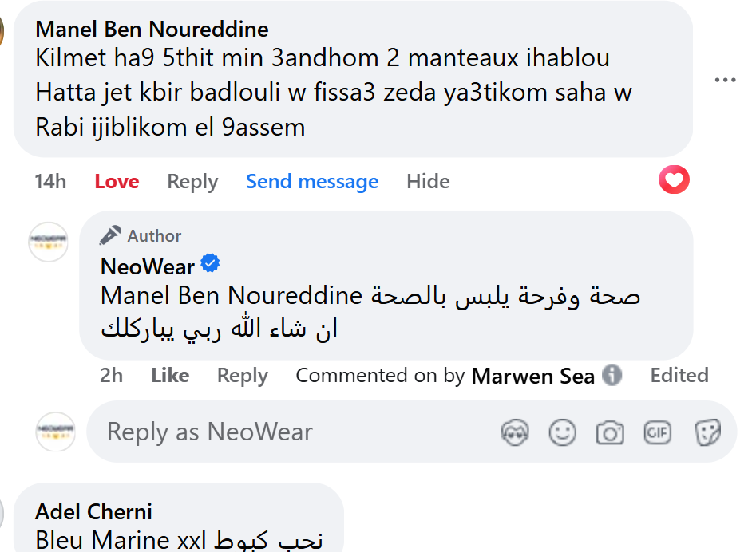
Task: Open Adel Cherni's profile
Action: (x=94, y=511)
